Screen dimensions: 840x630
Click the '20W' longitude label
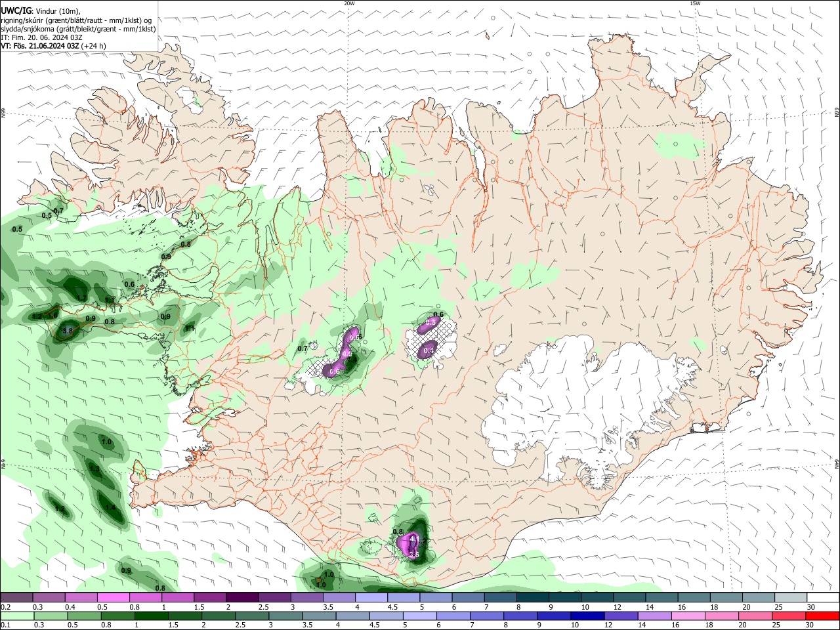tap(349, 3)
